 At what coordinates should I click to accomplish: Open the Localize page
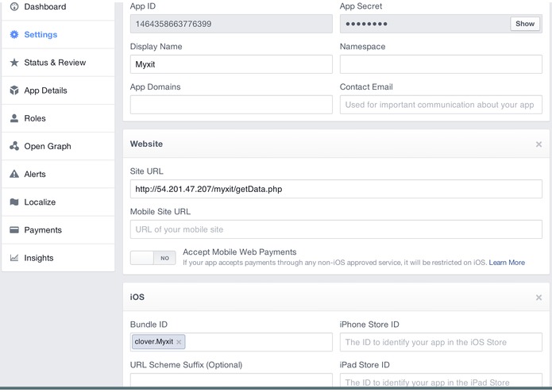(x=58, y=202)
